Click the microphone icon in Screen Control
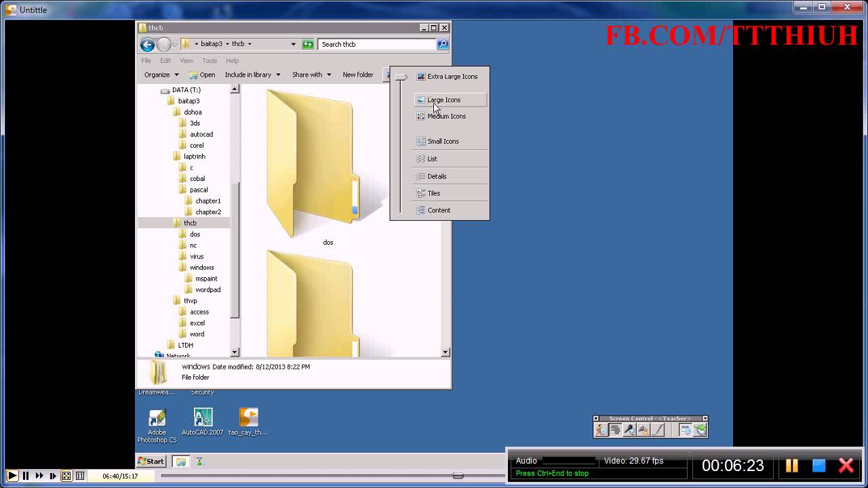The image size is (868, 488). tap(629, 430)
